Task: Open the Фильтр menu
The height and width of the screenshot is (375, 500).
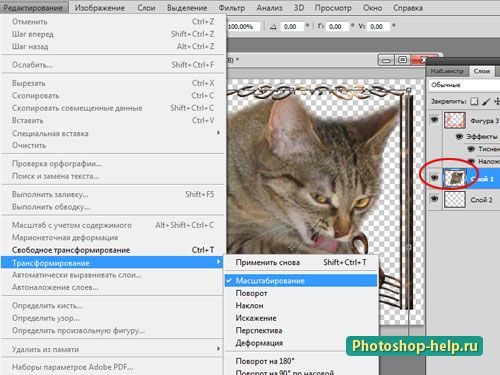Action: [x=232, y=8]
